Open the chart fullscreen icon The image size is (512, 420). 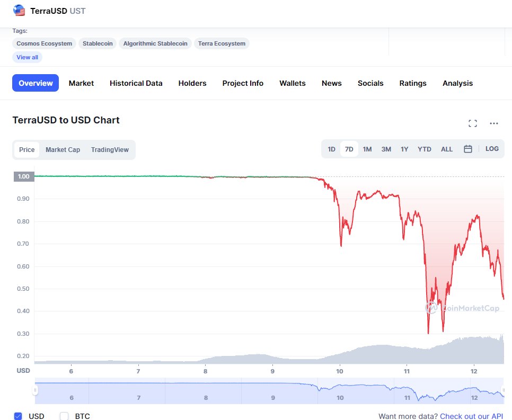pyautogui.click(x=472, y=123)
